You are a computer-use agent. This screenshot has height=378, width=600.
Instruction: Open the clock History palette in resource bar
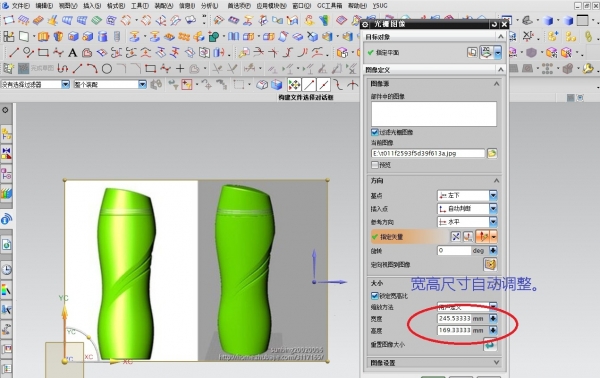7,269
